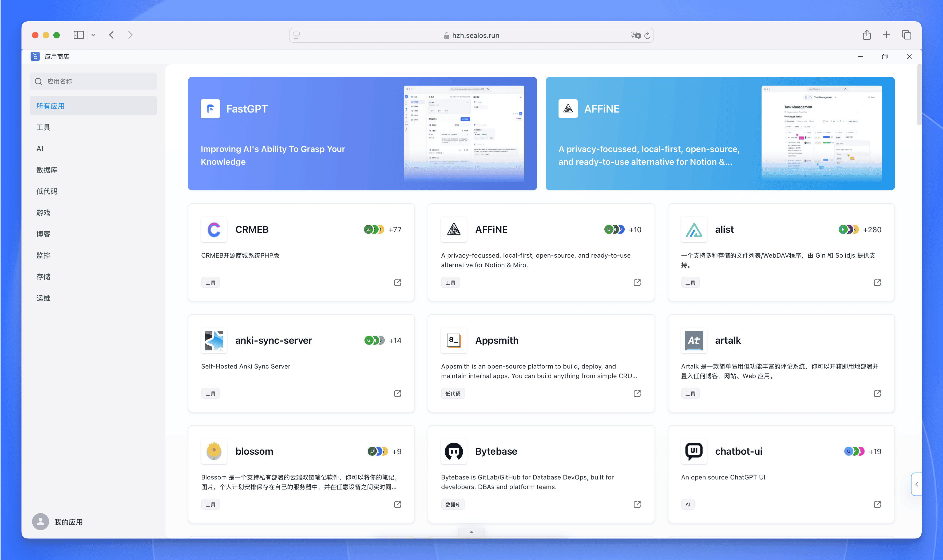Open the tab overview icon
The height and width of the screenshot is (560, 943).
pyautogui.click(x=906, y=35)
